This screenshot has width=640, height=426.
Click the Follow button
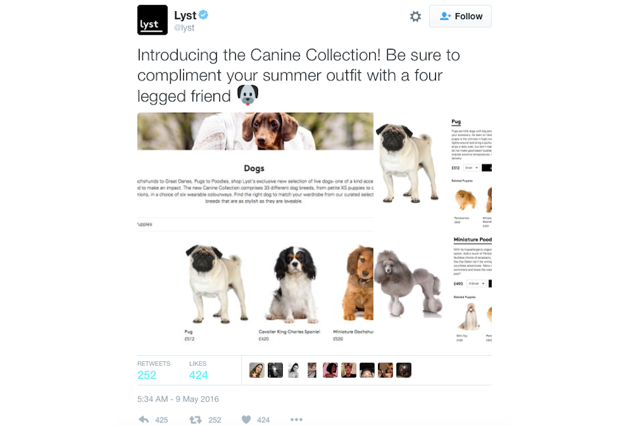(x=460, y=16)
